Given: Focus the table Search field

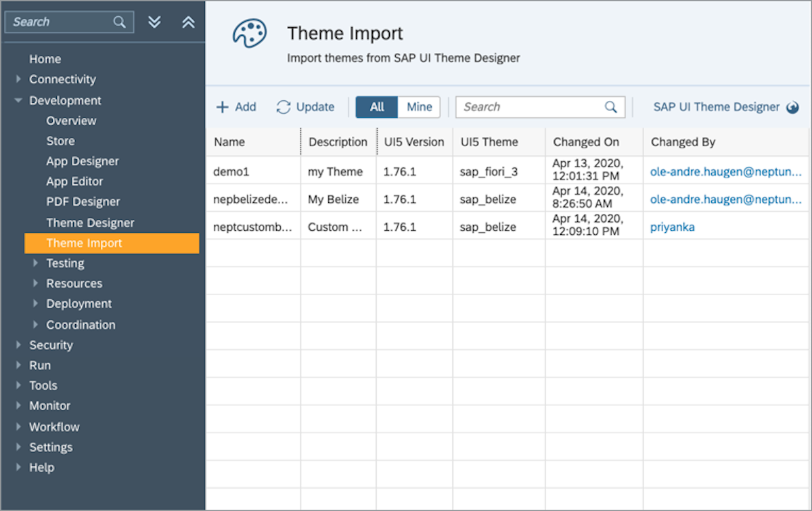Looking at the screenshot, I should click(x=540, y=107).
